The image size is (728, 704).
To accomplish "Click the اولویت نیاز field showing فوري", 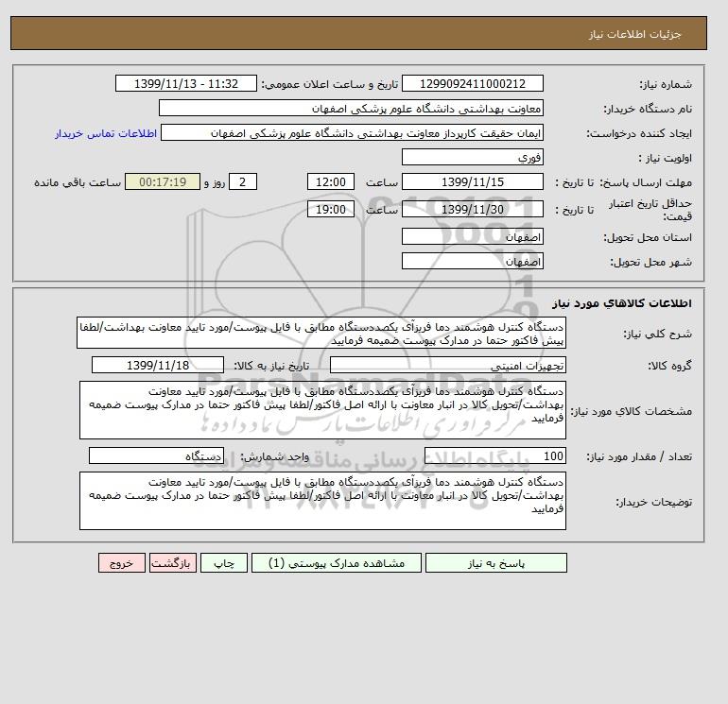I will [x=472, y=157].
